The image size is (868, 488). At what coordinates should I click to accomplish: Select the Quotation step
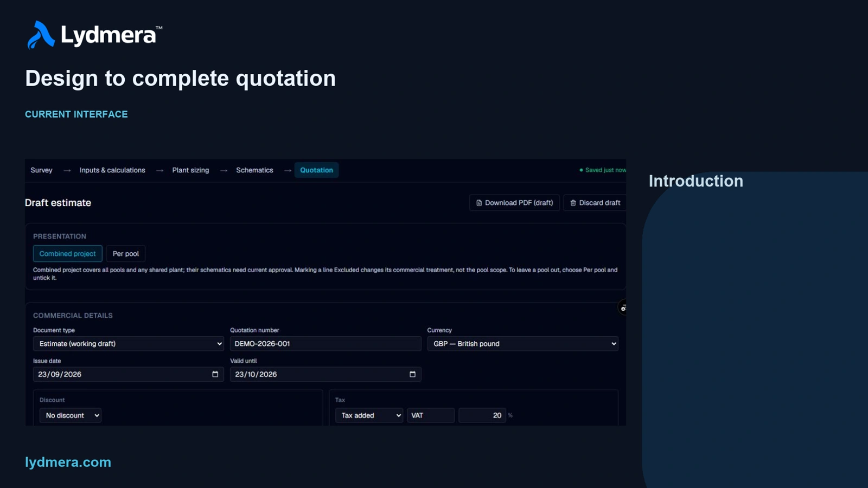pyautogui.click(x=316, y=170)
